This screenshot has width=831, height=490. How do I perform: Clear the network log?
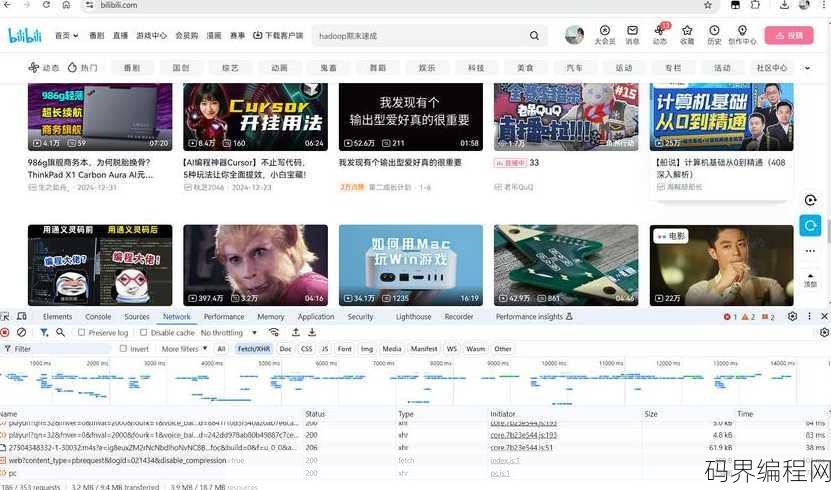coord(21,332)
